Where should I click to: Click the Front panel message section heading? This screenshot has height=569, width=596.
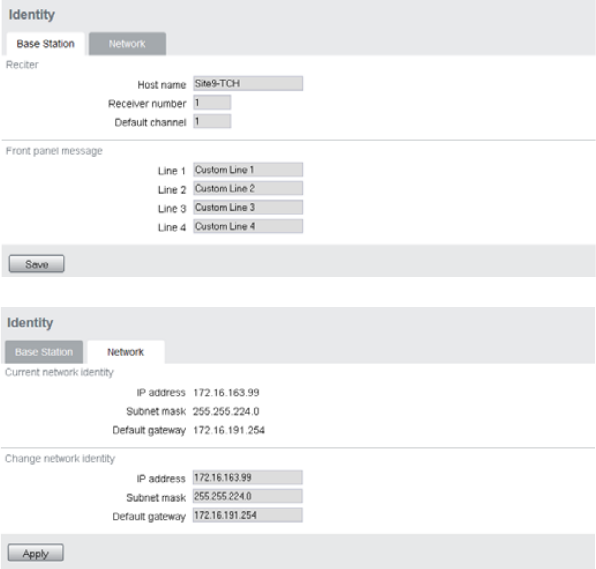(x=54, y=151)
